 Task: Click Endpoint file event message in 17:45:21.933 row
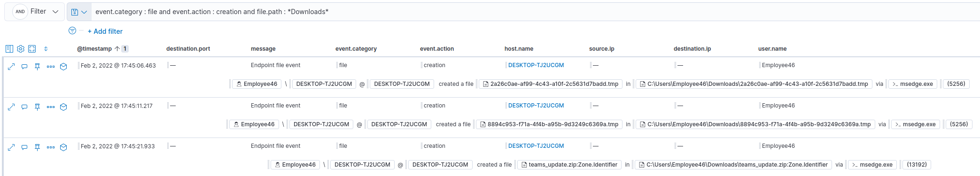[275, 146]
